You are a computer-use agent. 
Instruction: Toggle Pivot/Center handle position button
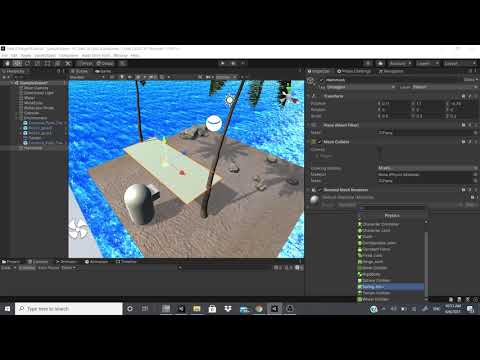[x=86, y=63]
